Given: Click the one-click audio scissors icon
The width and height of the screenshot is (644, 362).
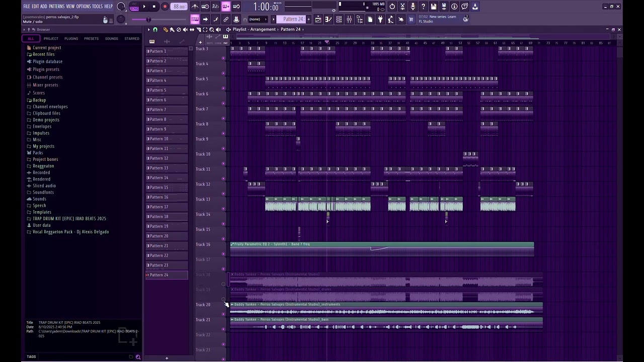Looking at the screenshot, I should (403, 7).
